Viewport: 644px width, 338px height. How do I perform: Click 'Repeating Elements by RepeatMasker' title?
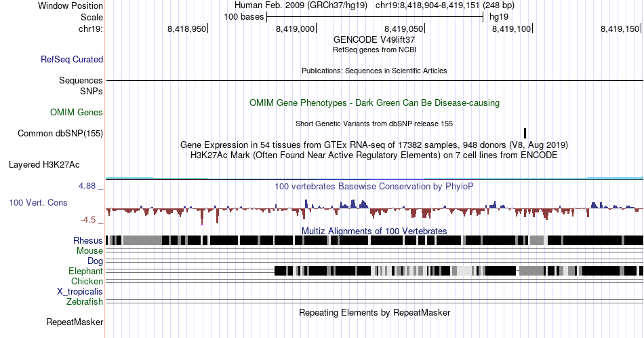374,313
